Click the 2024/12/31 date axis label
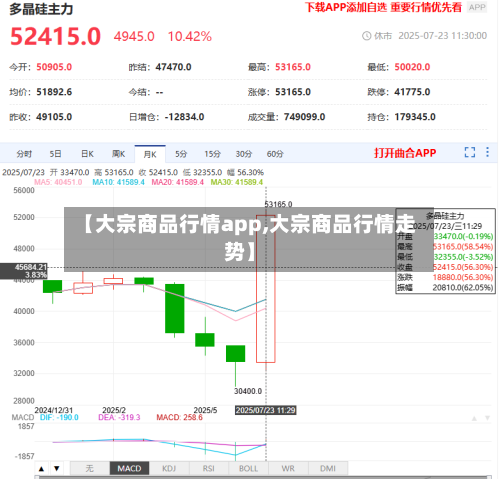 pos(54,410)
